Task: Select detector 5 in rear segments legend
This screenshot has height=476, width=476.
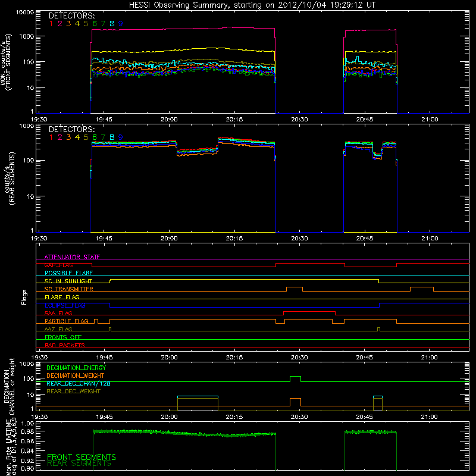Action: click(x=86, y=137)
